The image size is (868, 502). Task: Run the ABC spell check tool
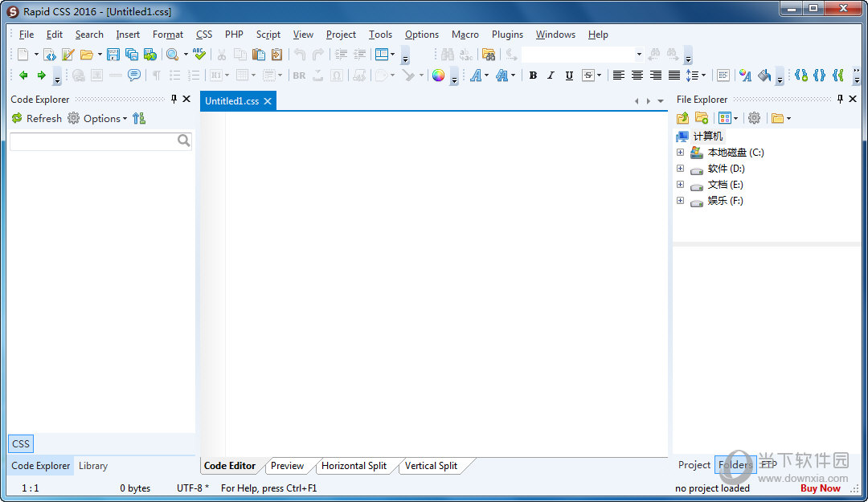click(x=199, y=55)
